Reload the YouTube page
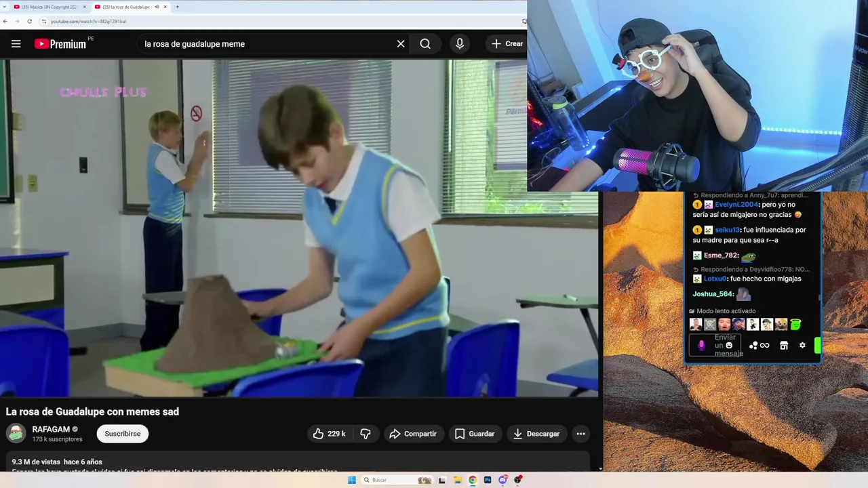 click(x=29, y=21)
